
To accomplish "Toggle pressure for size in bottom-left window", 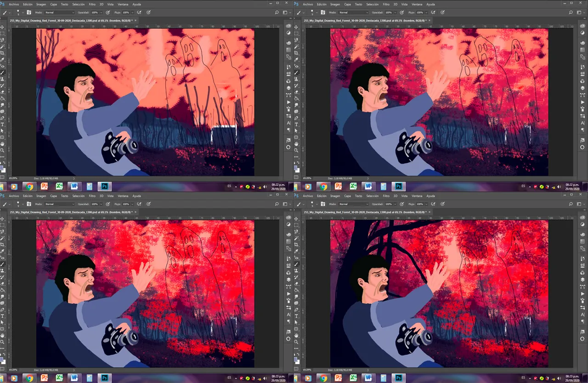I will (x=148, y=204).
